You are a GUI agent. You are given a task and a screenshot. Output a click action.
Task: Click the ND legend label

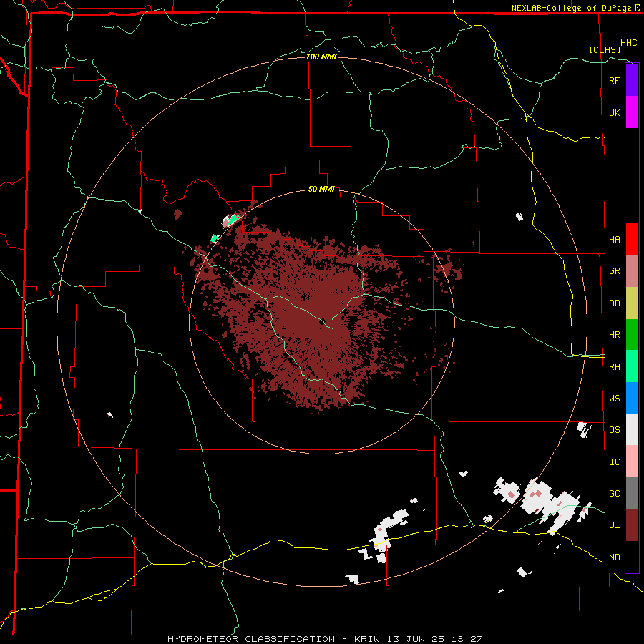[x=614, y=557]
